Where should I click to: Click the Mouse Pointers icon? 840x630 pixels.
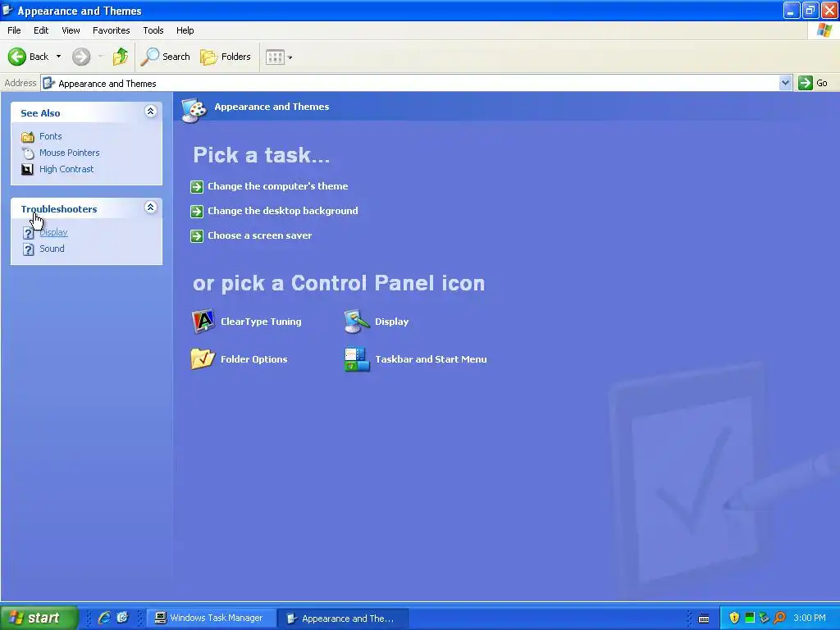[x=28, y=153]
